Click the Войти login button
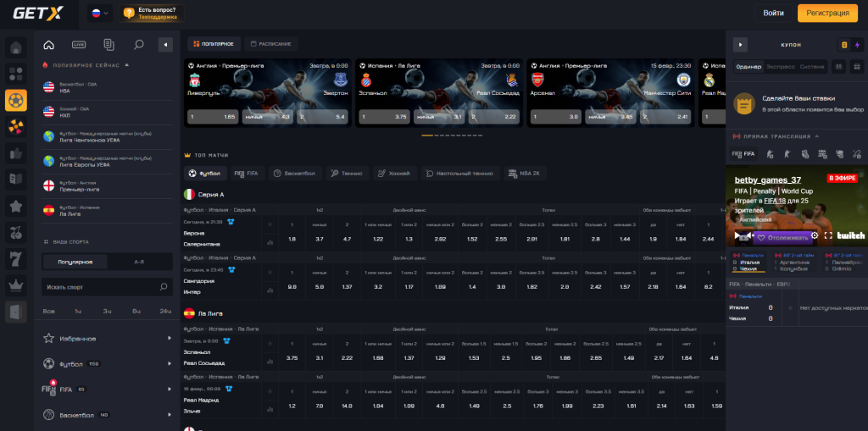This screenshot has width=868, height=431. 772,13
